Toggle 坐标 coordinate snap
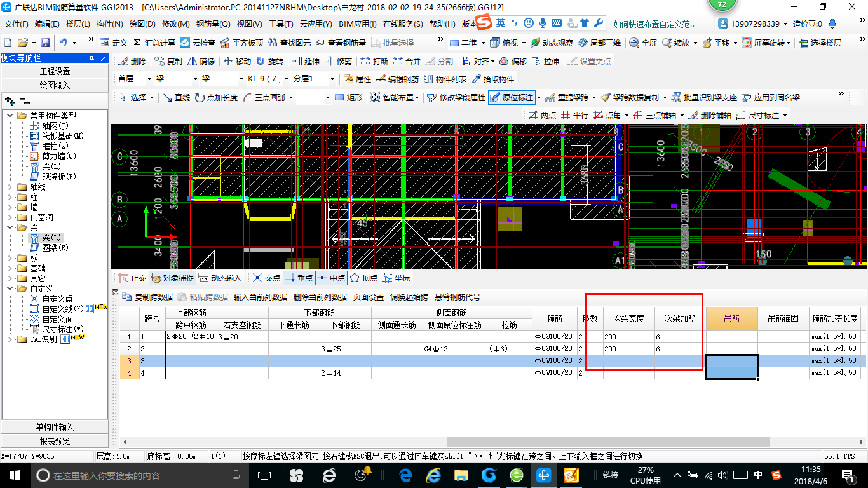 click(396, 278)
